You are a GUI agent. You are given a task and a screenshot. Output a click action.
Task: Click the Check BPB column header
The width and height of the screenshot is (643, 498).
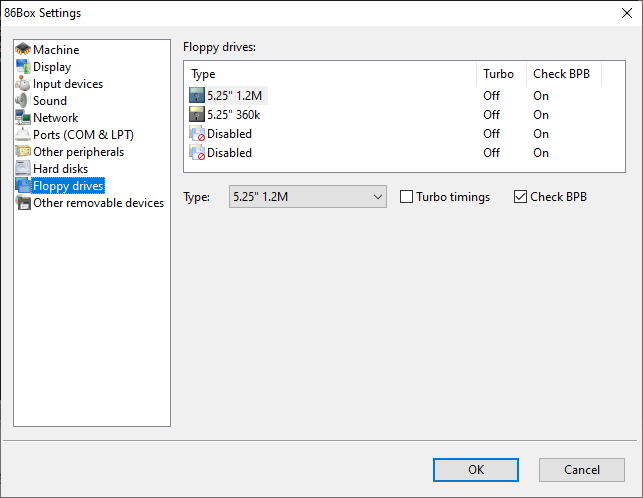pos(564,74)
